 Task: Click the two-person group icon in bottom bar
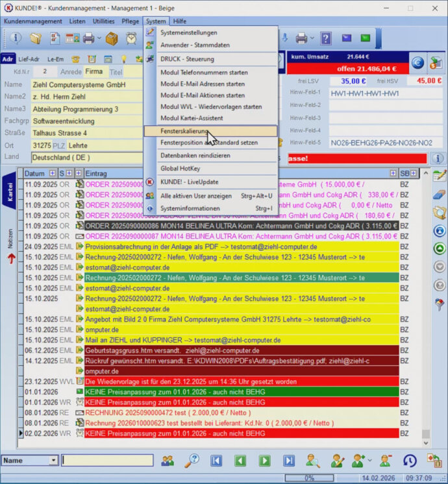click(168, 461)
